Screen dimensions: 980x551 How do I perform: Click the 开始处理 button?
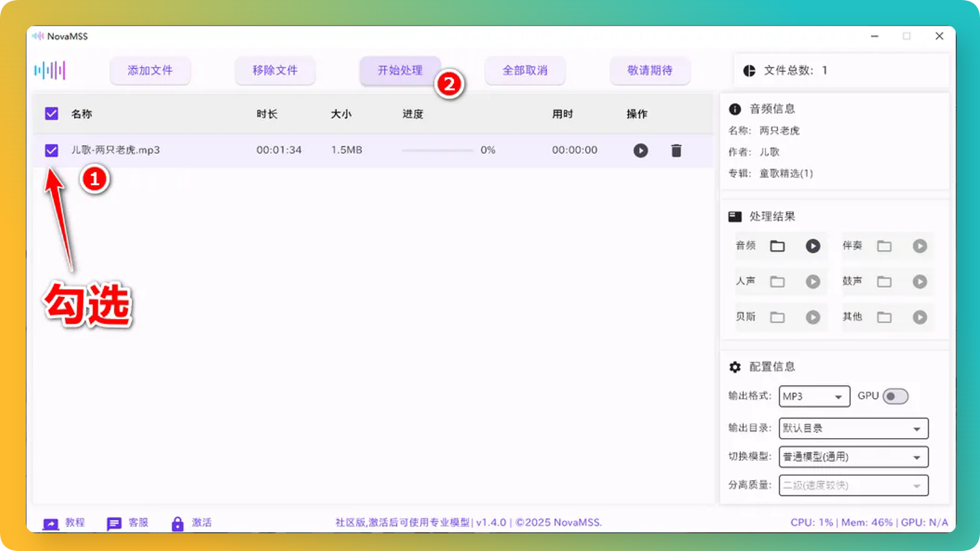click(x=400, y=70)
